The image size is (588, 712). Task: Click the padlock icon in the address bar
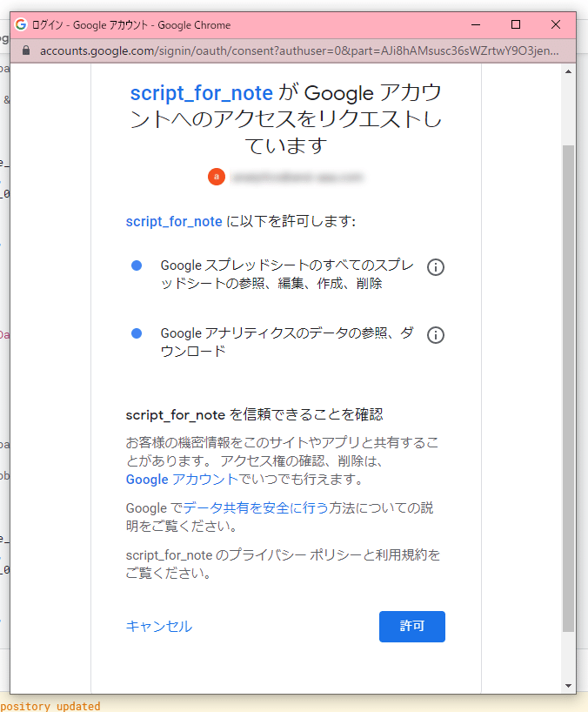[x=26, y=51]
